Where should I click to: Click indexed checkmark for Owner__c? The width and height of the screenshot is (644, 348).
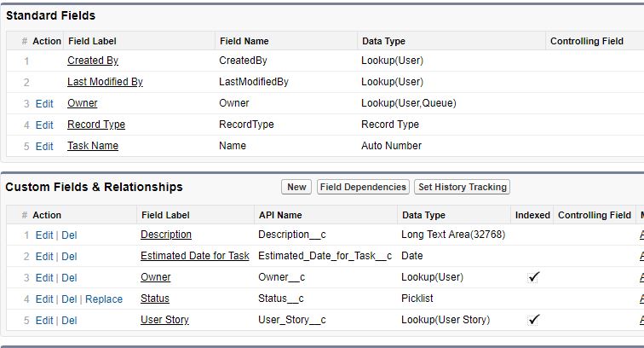(533, 277)
